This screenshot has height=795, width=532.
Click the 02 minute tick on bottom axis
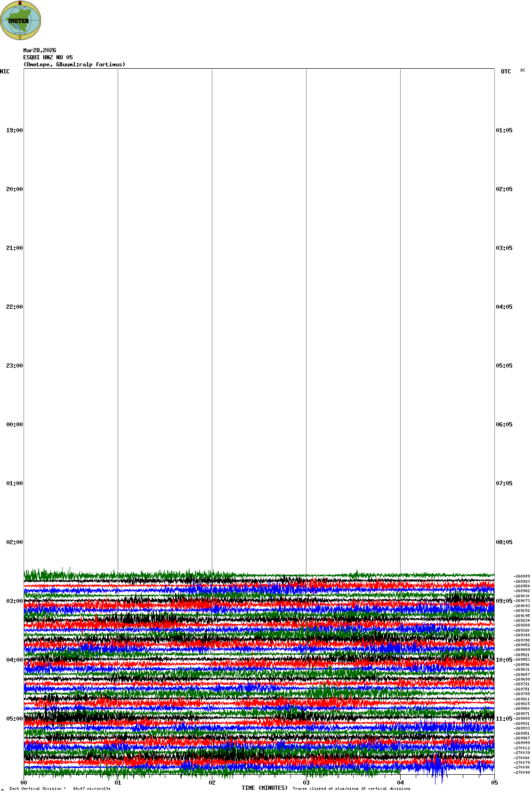point(212,783)
